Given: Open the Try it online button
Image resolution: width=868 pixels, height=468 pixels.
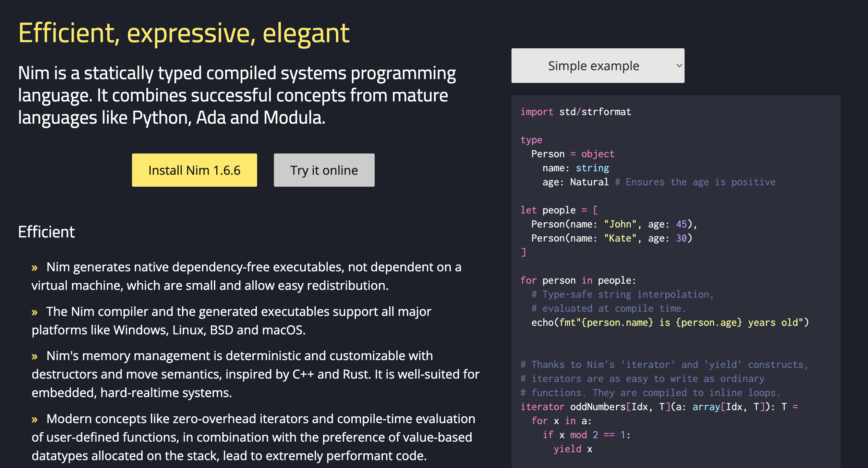Looking at the screenshot, I should pyautogui.click(x=324, y=170).
